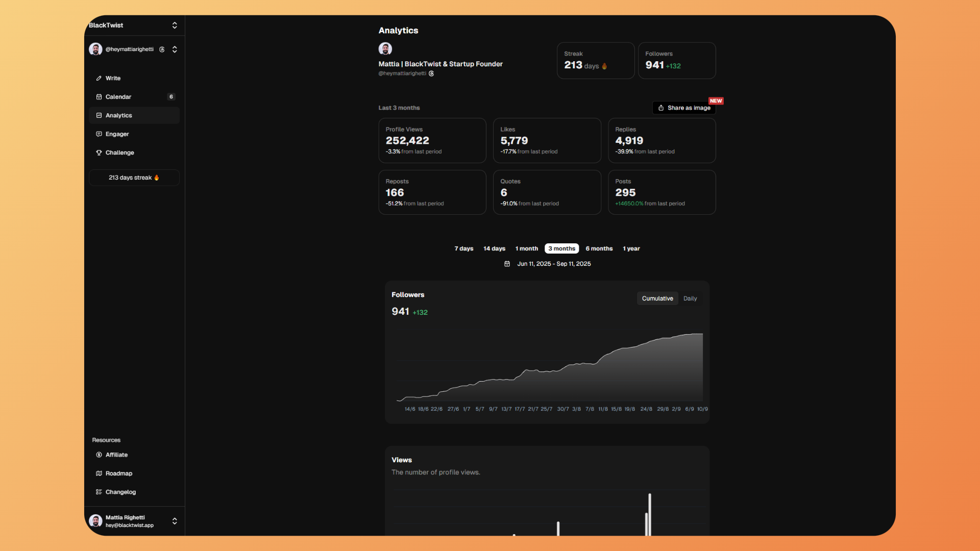Click '941 +132' value in Followers chart panel
Image resolution: width=980 pixels, height=551 pixels.
click(409, 312)
